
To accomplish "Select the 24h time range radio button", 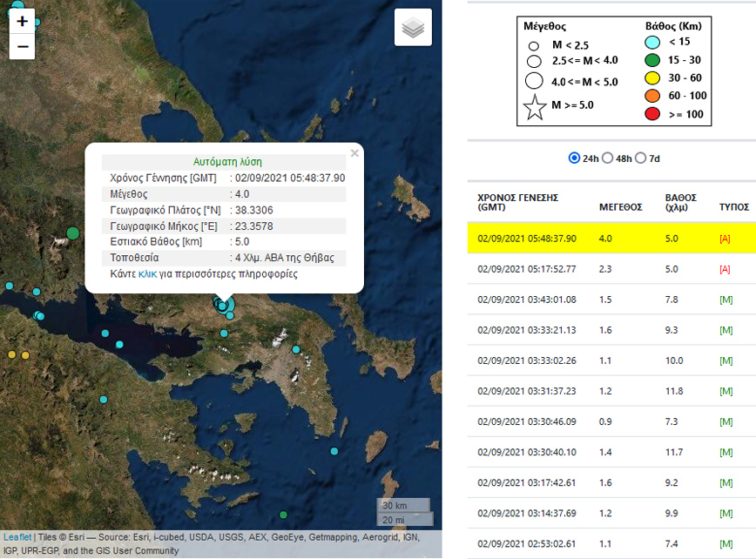I will (x=574, y=158).
